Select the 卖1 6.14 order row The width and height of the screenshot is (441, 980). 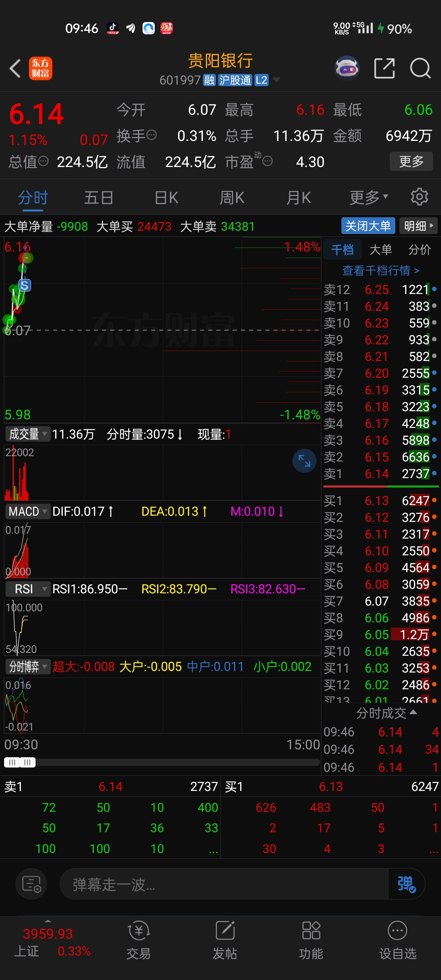pyautogui.click(x=381, y=474)
